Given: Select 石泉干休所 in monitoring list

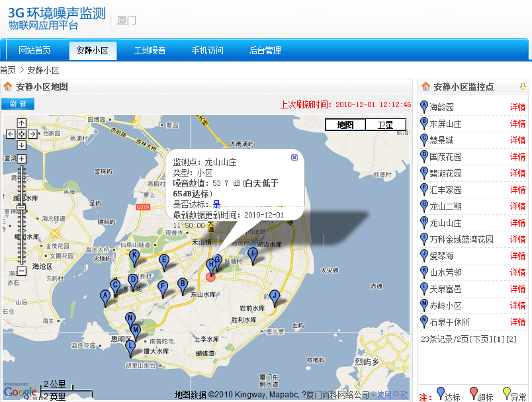Looking at the screenshot, I should [449, 323].
